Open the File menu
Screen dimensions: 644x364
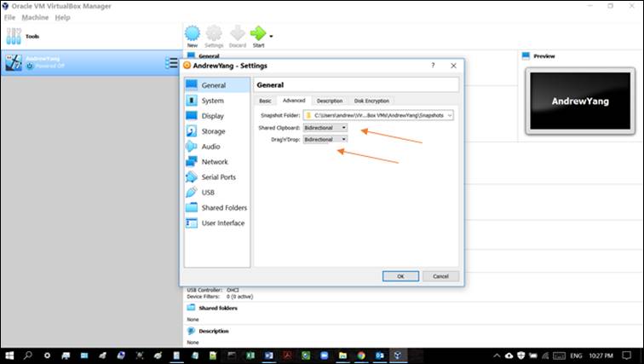coord(9,17)
